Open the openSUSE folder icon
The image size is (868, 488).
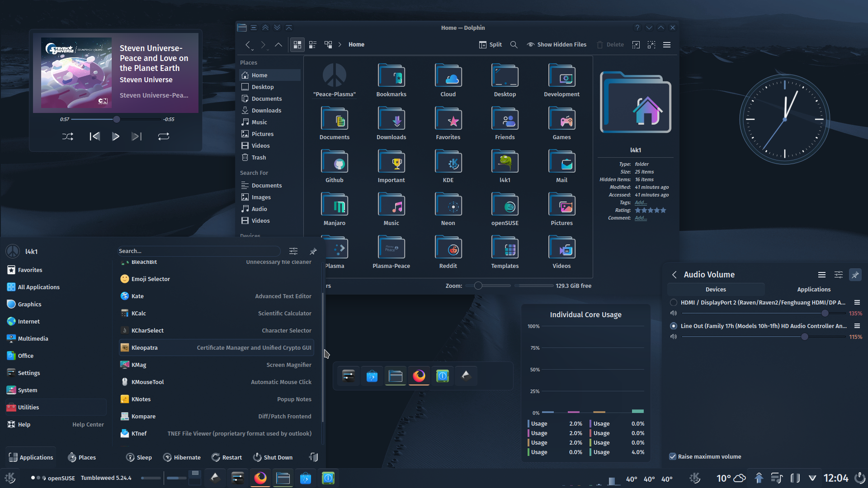(505, 206)
